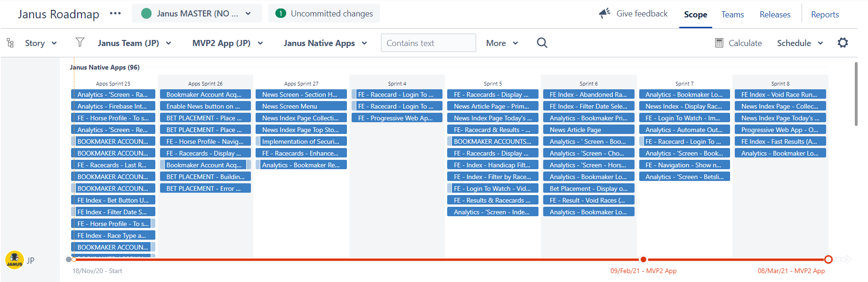Open the Schedule dropdown
The height and width of the screenshot is (282, 868).
click(x=800, y=43)
